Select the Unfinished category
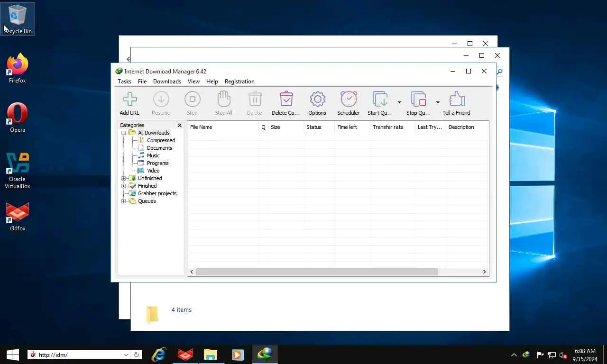This screenshot has width=607, height=364. 150,178
